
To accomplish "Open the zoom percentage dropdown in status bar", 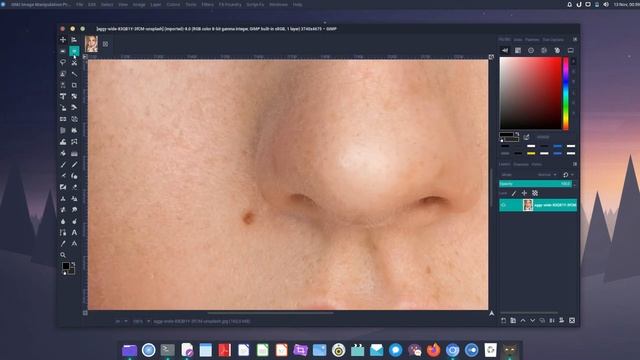I will [x=141, y=321].
